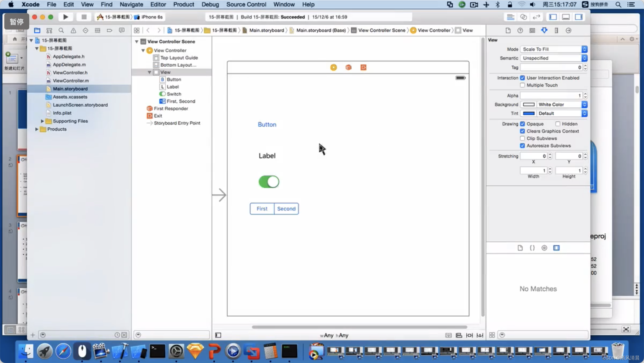644x363 pixels.
Task: Show the Object library icon
Action: click(544, 248)
